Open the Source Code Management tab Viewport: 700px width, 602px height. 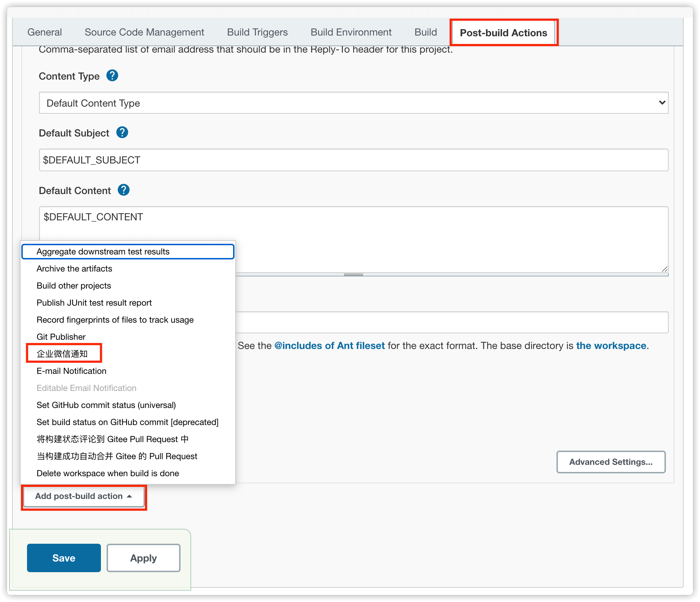[144, 32]
